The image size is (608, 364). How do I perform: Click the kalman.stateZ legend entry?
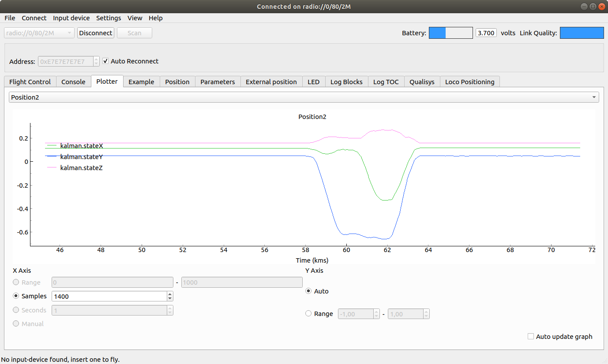tap(81, 168)
